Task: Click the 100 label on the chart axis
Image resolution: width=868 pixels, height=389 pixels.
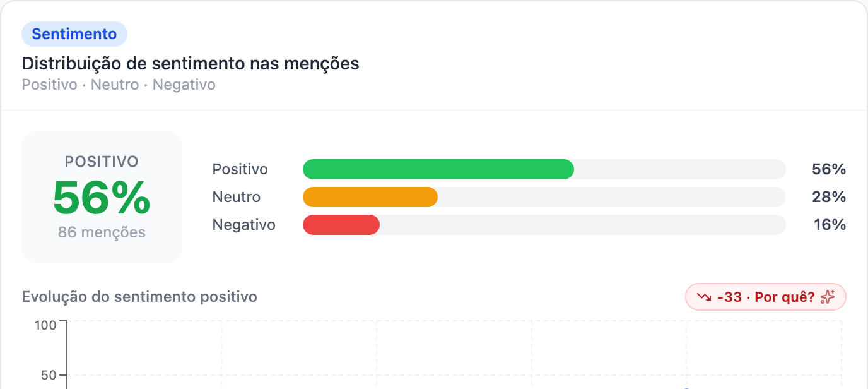Action: (45, 326)
